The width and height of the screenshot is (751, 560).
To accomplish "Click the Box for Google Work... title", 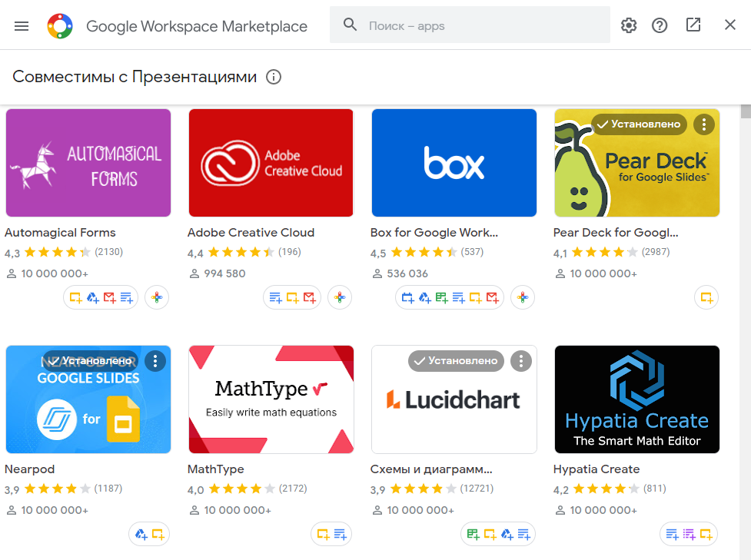I will pyautogui.click(x=434, y=233).
